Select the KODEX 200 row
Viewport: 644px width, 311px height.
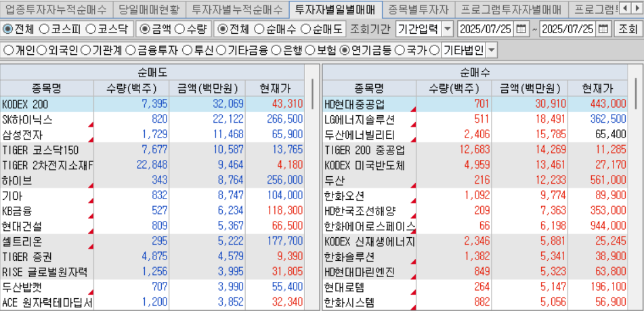(152, 104)
